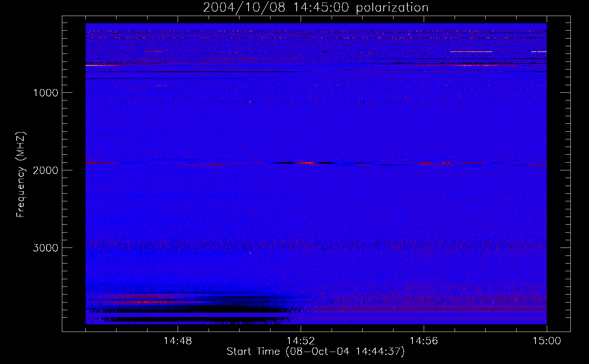The height and width of the screenshot is (364, 589).
Task: Click the 'Start Time (08-Oct-04 14:44:37)' label
Action: 316,352
